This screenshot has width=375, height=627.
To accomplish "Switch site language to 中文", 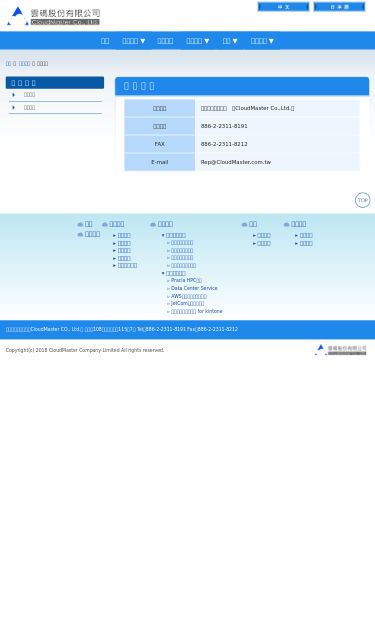I will (283, 7).
